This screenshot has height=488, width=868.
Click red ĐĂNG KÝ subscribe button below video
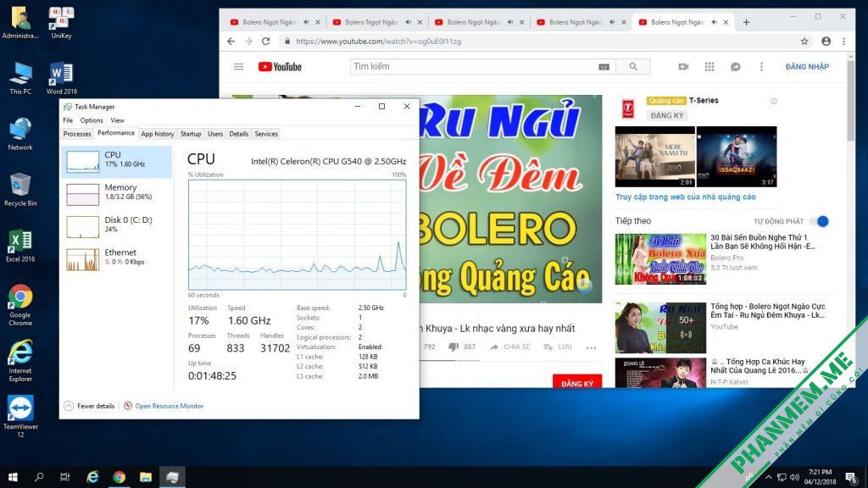click(576, 383)
